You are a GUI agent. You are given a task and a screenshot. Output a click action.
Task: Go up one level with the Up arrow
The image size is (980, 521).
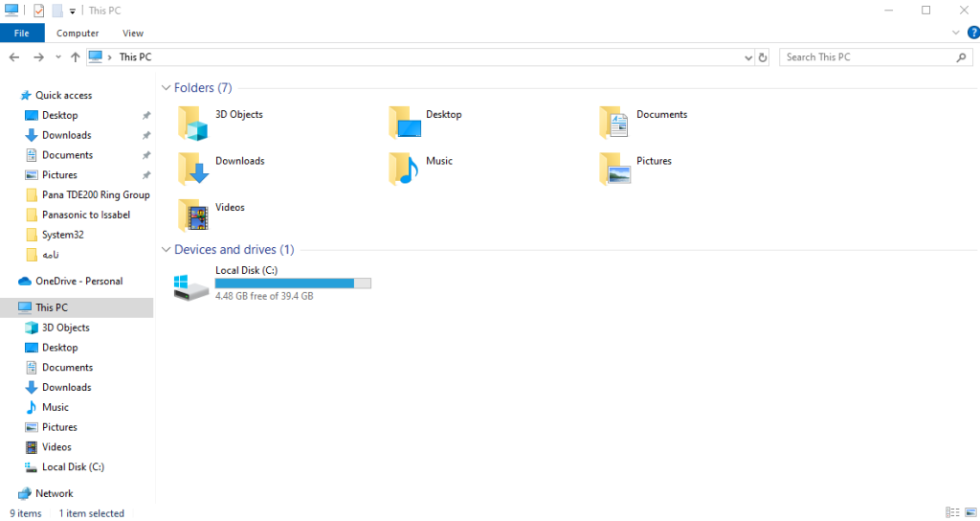pos(75,57)
